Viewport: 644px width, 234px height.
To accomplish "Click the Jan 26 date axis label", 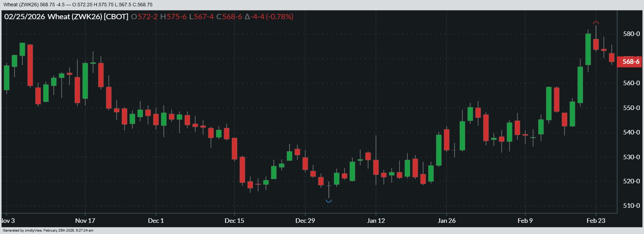I will point(447,221).
